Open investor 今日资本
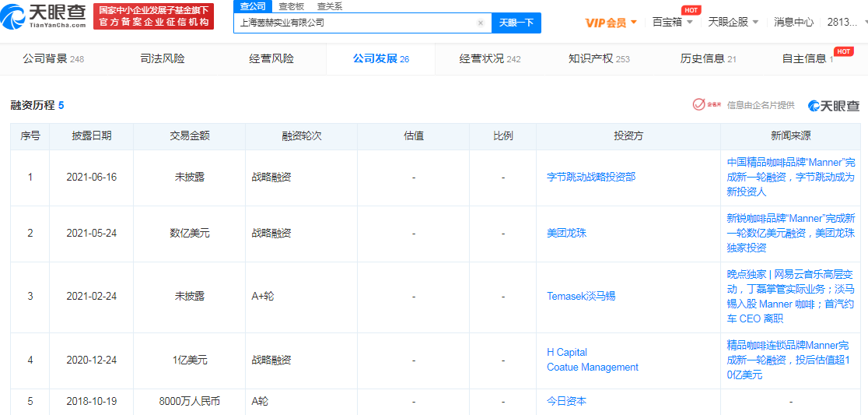 coord(566,401)
